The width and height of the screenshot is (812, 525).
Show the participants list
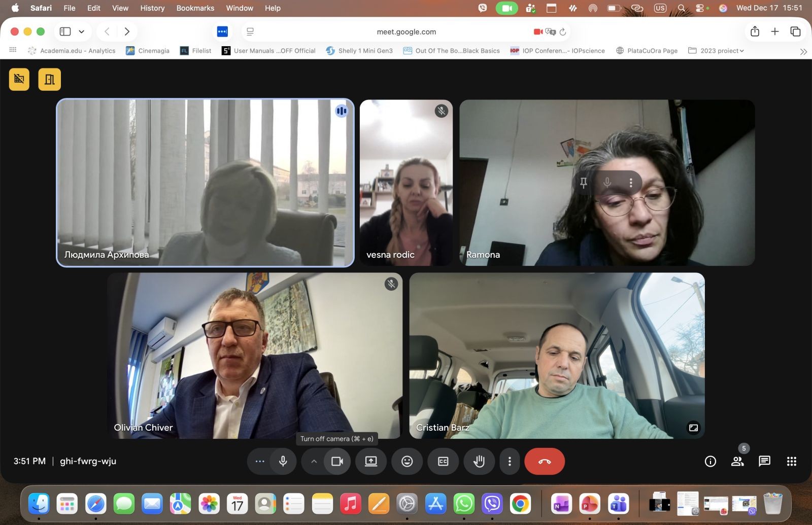point(737,461)
